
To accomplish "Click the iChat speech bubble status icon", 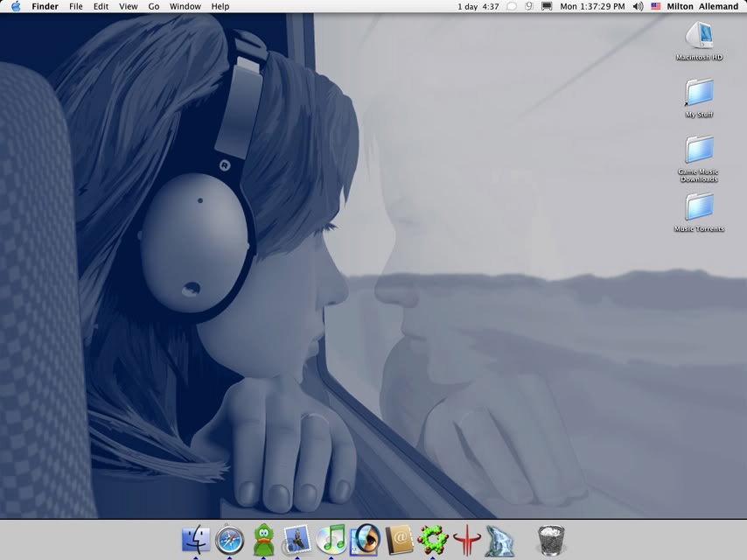I will click(511, 6).
